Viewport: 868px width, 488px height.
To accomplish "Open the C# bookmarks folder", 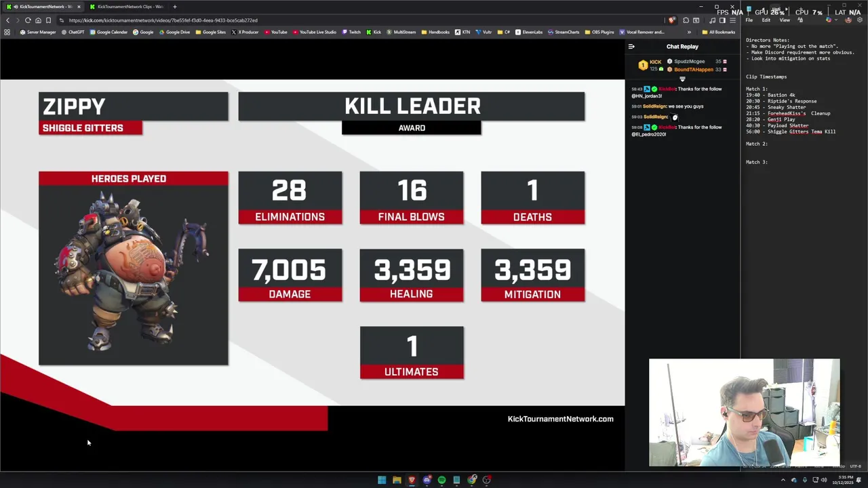I will click(x=503, y=32).
